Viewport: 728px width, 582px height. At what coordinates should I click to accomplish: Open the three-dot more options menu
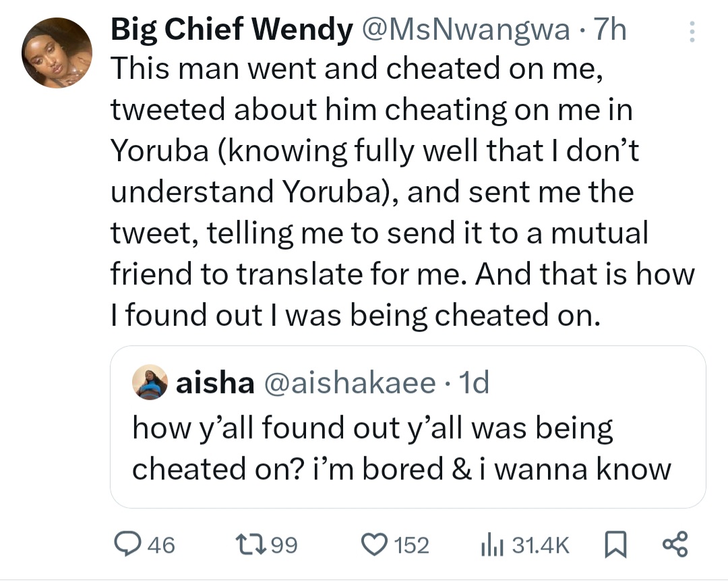[x=692, y=33]
